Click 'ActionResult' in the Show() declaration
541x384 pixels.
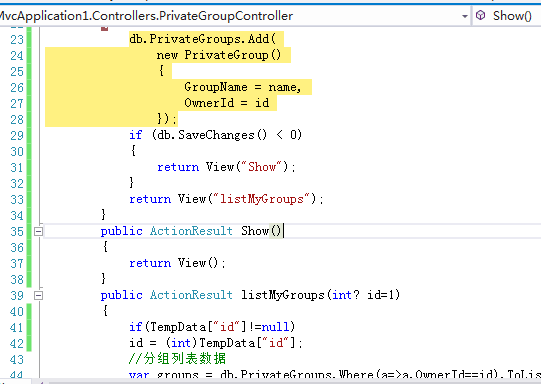[191, 231]
